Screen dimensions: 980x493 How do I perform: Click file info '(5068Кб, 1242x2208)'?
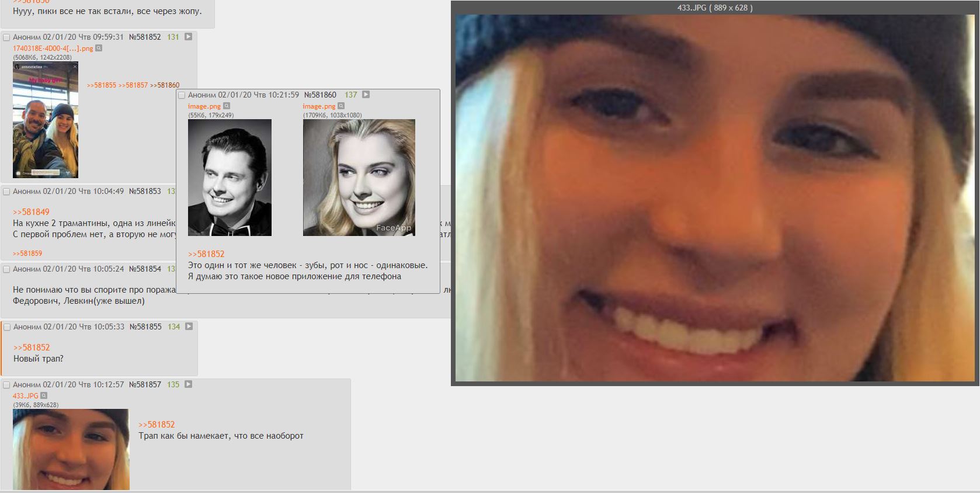(x=42, y=57)
